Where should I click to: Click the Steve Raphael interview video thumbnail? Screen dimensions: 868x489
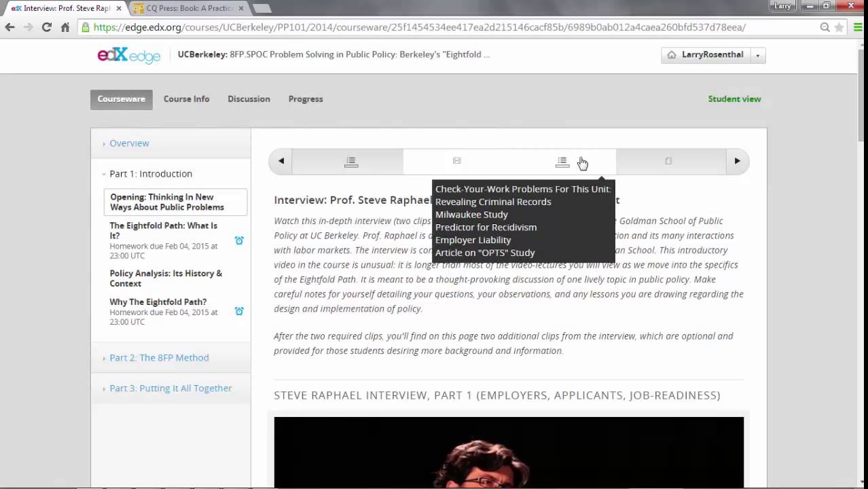tap(509, 452)
